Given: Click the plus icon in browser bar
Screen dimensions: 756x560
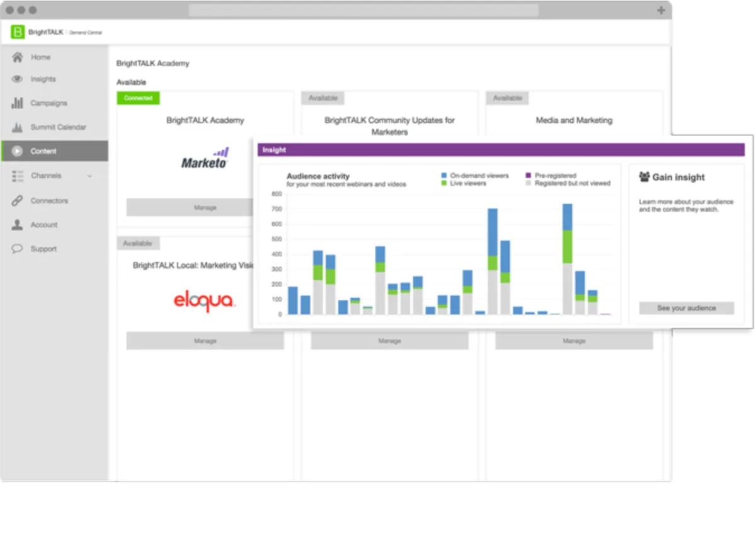Looking at the screenshot, I should pos(661,10).
